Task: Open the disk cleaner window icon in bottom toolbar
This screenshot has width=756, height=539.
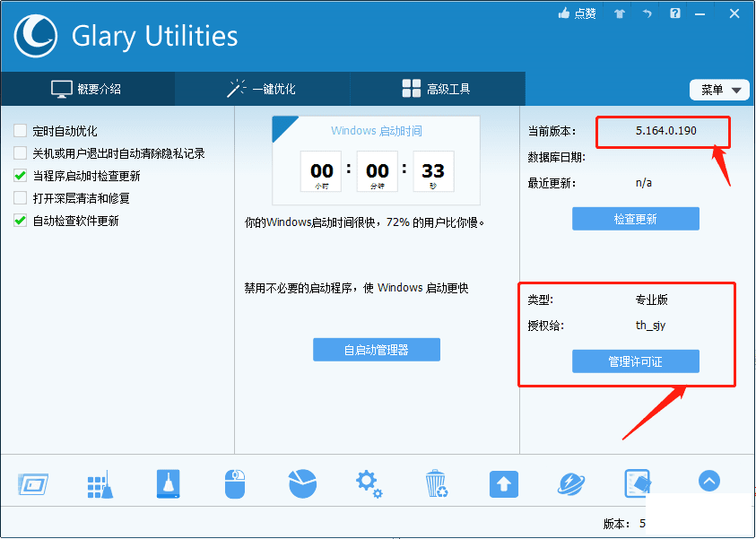Action: 33,484
